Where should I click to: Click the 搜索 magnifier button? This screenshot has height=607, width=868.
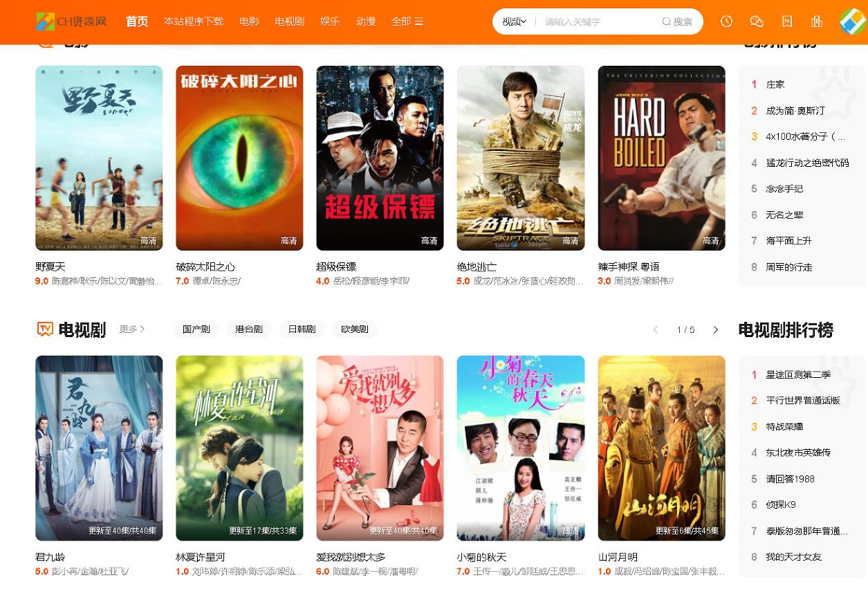click(x=677, y=21)
